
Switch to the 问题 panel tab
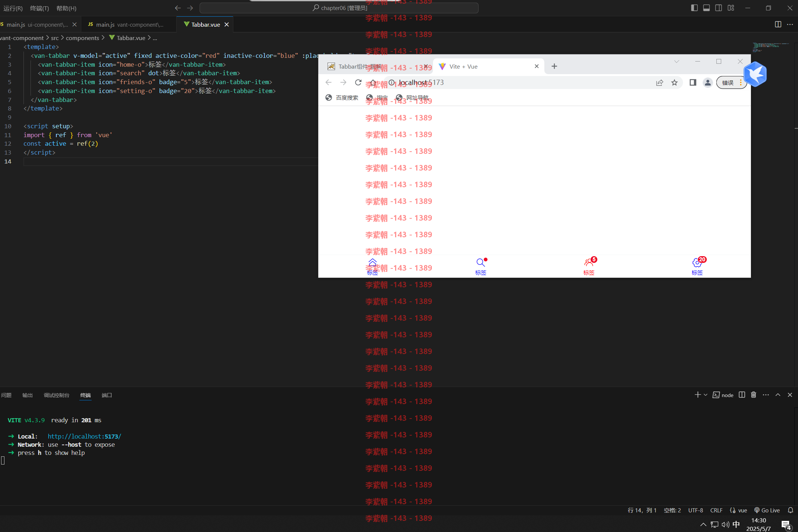(x=6, y=395)
